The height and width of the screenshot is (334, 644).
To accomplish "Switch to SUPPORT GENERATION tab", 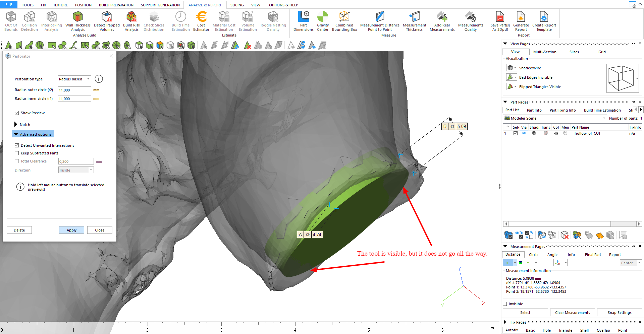I will pyautogui.click(x=160, y=5).
